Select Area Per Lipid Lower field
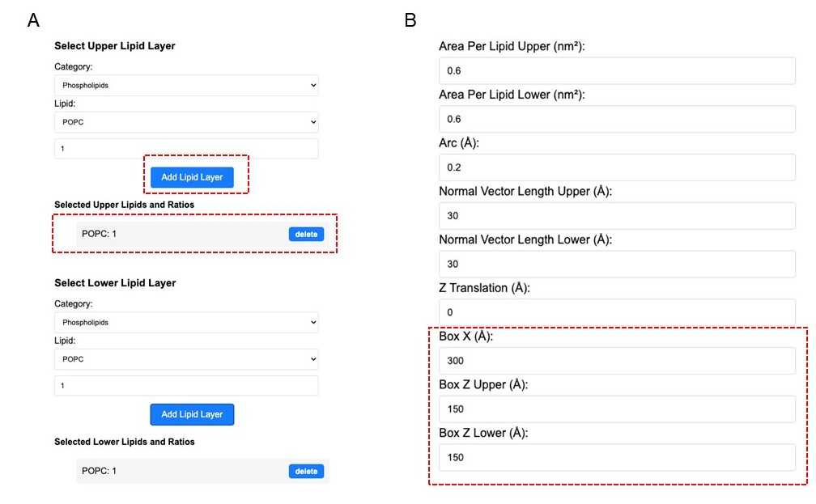 [617, 119]
